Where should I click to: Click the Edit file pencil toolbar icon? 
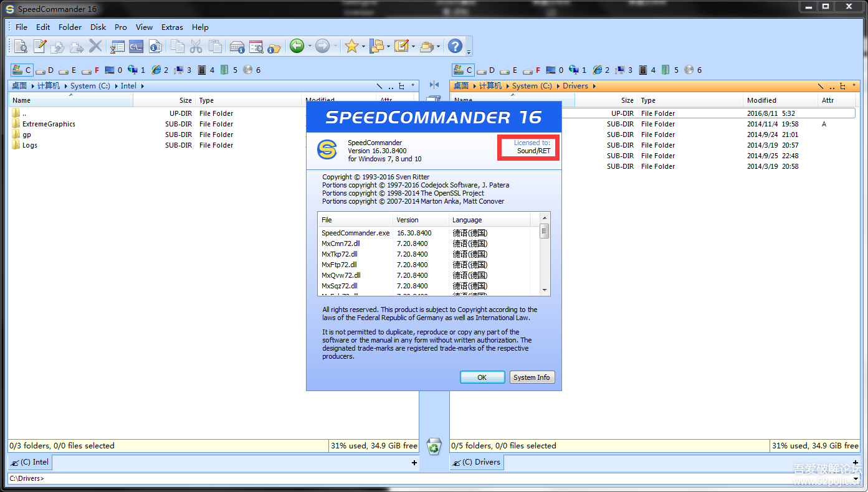click(x=40, y=46)
